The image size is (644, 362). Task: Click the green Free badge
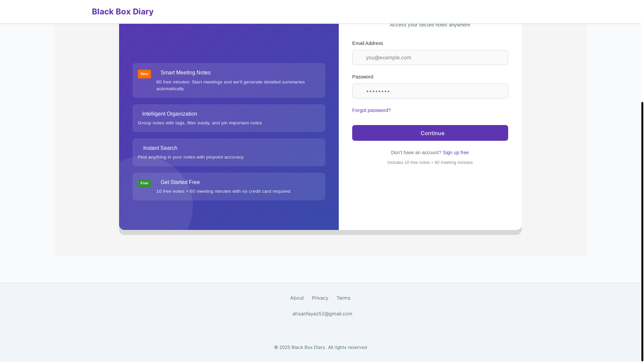pyautogui.click(x=144, y=183)
